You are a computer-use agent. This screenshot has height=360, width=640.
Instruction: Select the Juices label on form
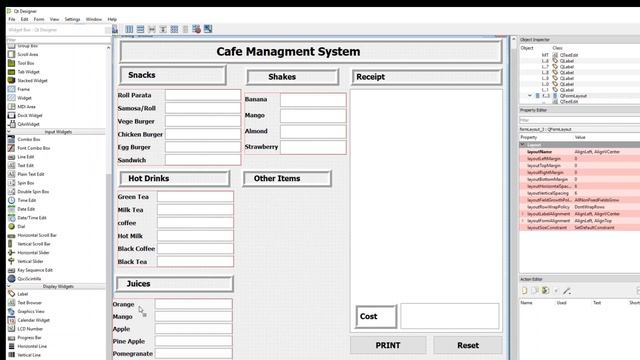point(175,284)
